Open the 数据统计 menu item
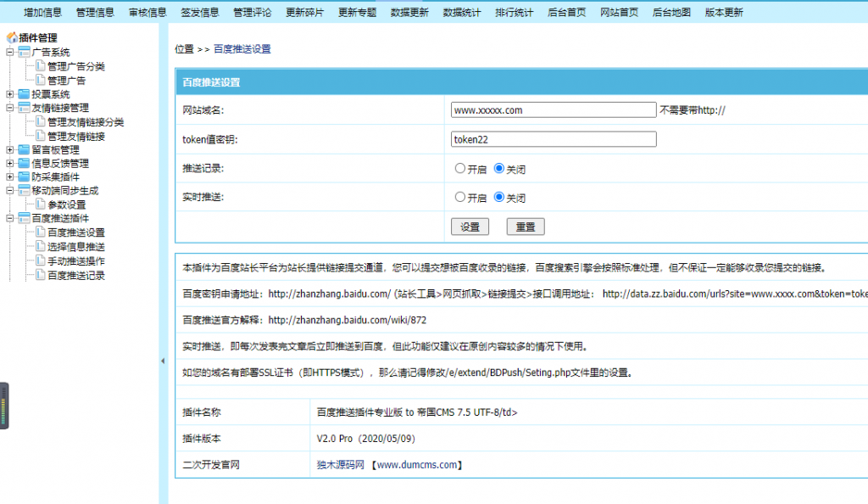This screenshot has height=504, width=868. 462,11
